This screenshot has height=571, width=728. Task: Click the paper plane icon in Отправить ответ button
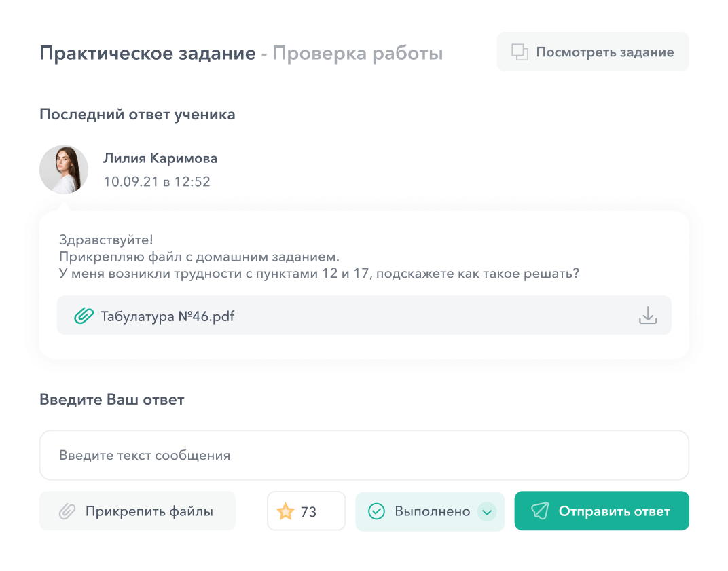540,511
